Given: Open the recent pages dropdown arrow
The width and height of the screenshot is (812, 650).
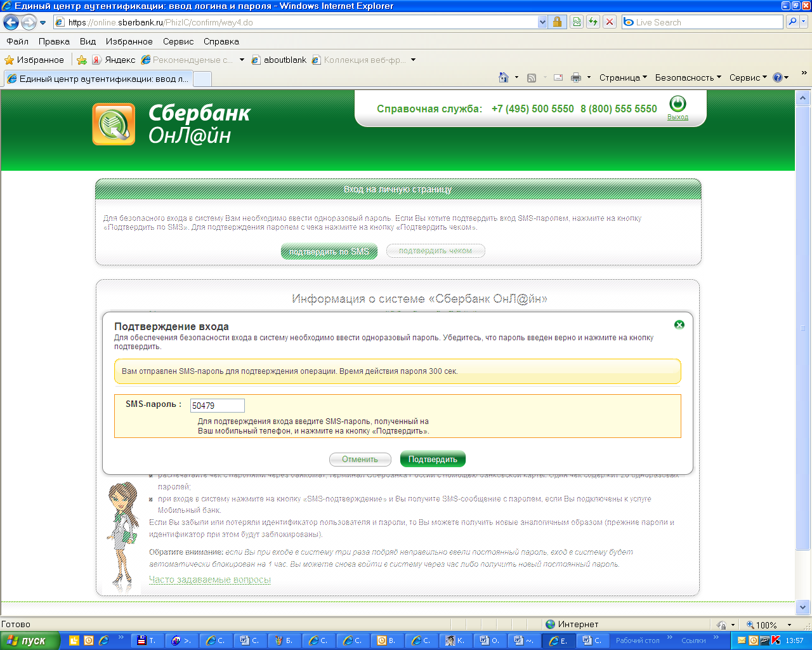Looking at the screenshot, I should point(43,23).
